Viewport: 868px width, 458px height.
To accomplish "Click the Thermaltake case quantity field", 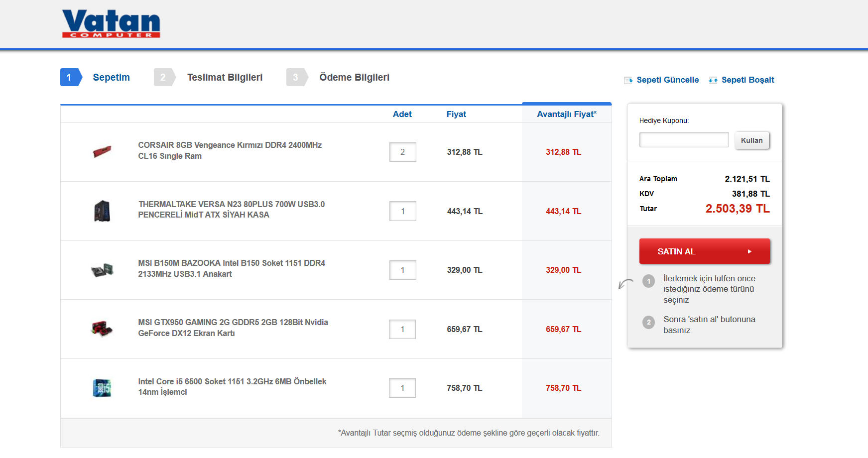I will tap(402, 211).
